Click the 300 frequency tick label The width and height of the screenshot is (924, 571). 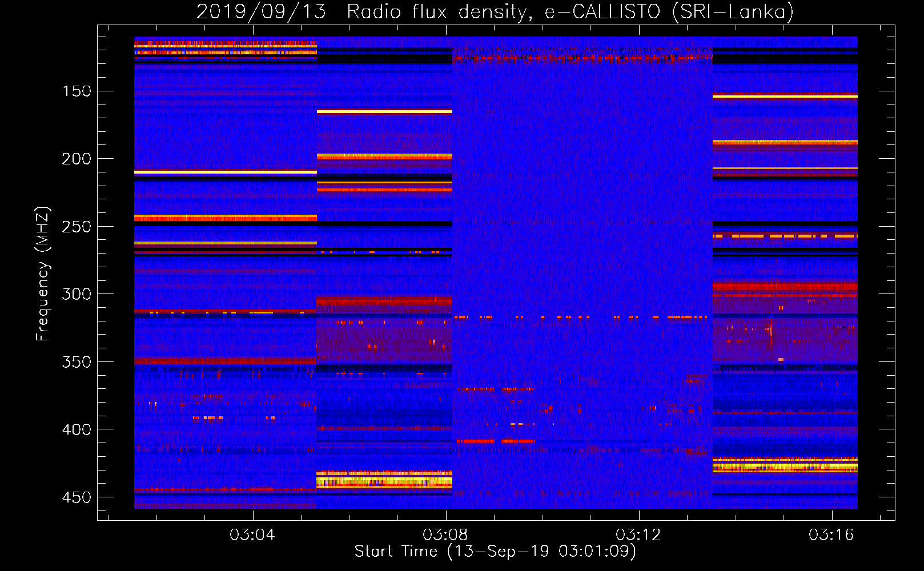[x=77, y=294]
